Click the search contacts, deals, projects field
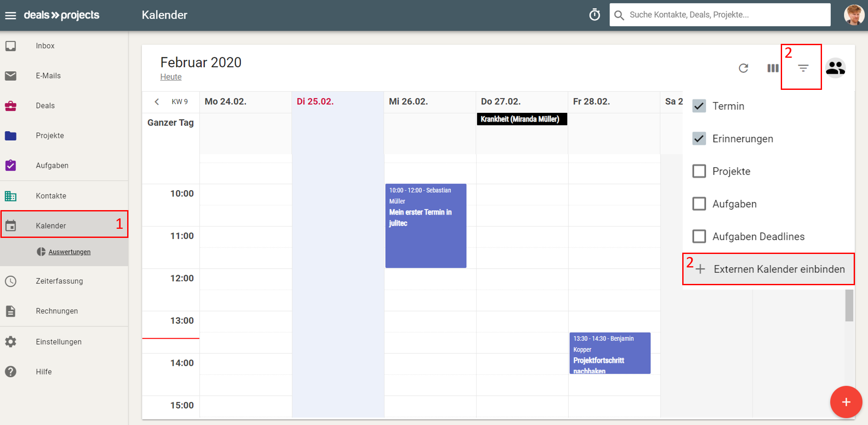 point(720,15)
